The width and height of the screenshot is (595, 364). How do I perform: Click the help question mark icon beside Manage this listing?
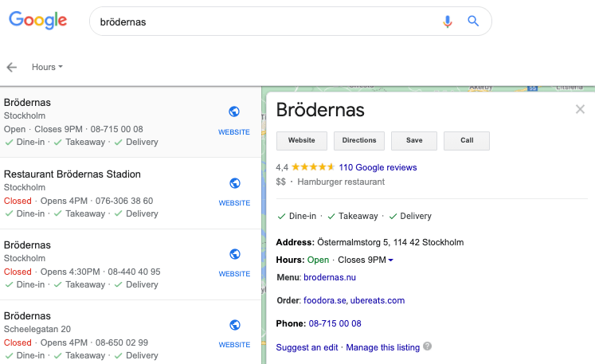coord(427,346)
